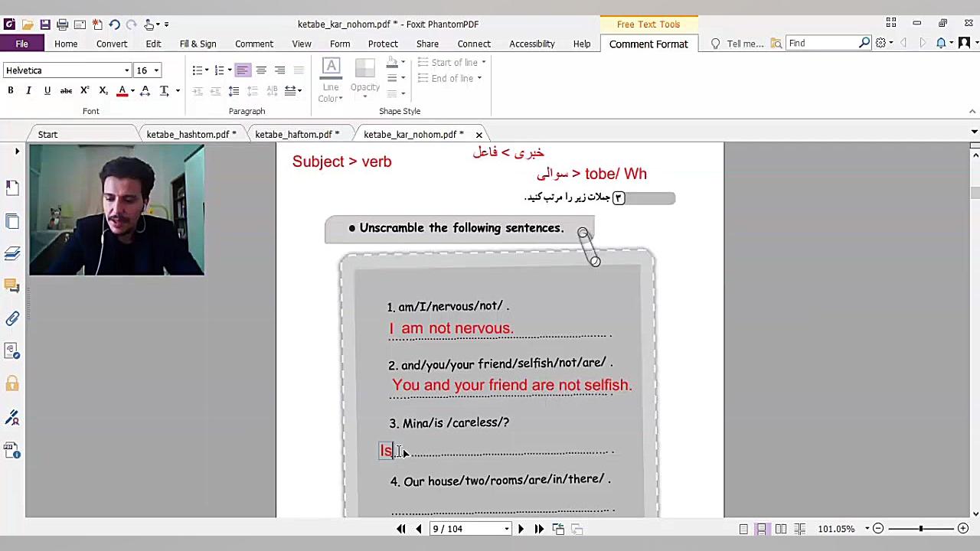Expand the font color dropdown arrow
This screenshot has width=980, height=551.
pyautogui.click(x=132, y=90)
